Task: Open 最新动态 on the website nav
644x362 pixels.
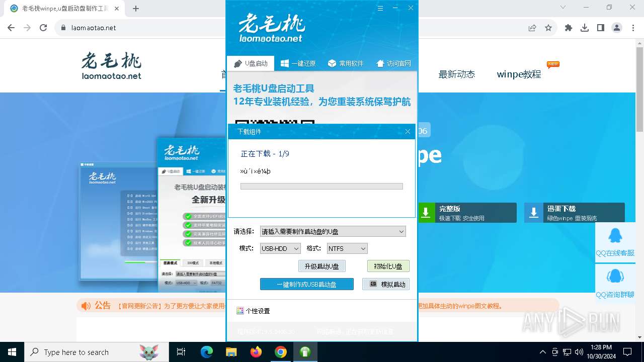Action: [456, 74]
